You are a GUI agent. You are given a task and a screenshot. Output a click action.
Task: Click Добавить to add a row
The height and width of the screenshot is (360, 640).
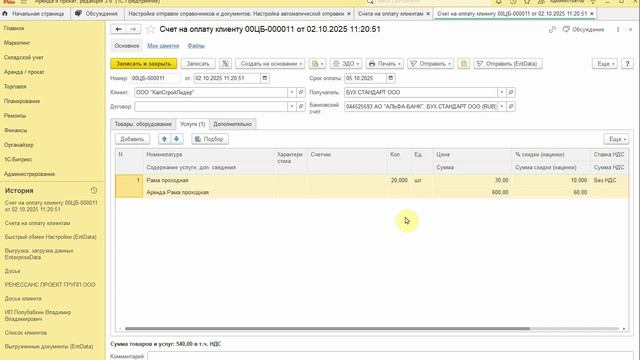tap(132, 139)
